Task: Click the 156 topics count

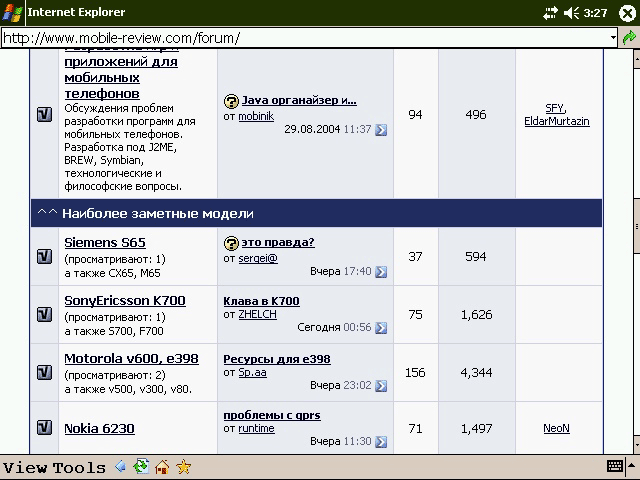Action: tap(415, 373)
